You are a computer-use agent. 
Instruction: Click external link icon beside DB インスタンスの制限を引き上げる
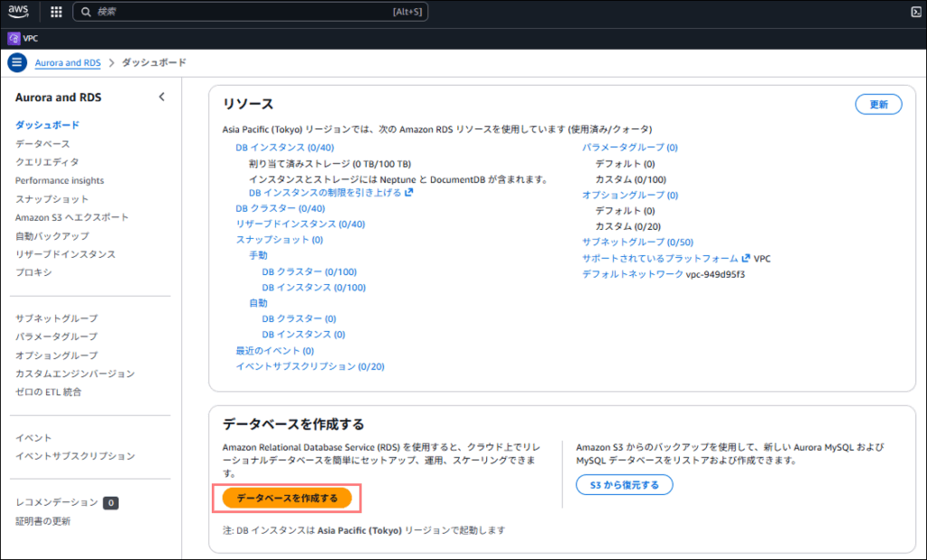coord(409,193)
